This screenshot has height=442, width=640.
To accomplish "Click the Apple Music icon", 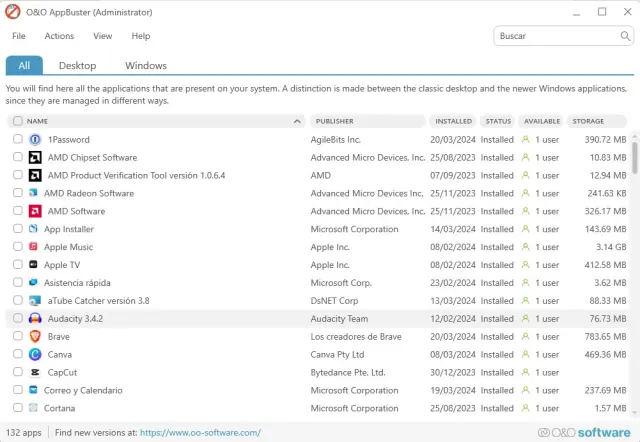I will 34,247.
